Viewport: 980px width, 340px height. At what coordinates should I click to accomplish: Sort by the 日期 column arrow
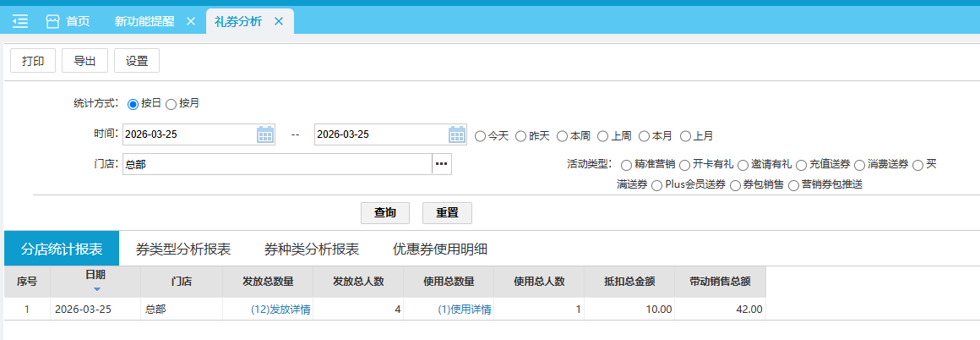point(95,289)
